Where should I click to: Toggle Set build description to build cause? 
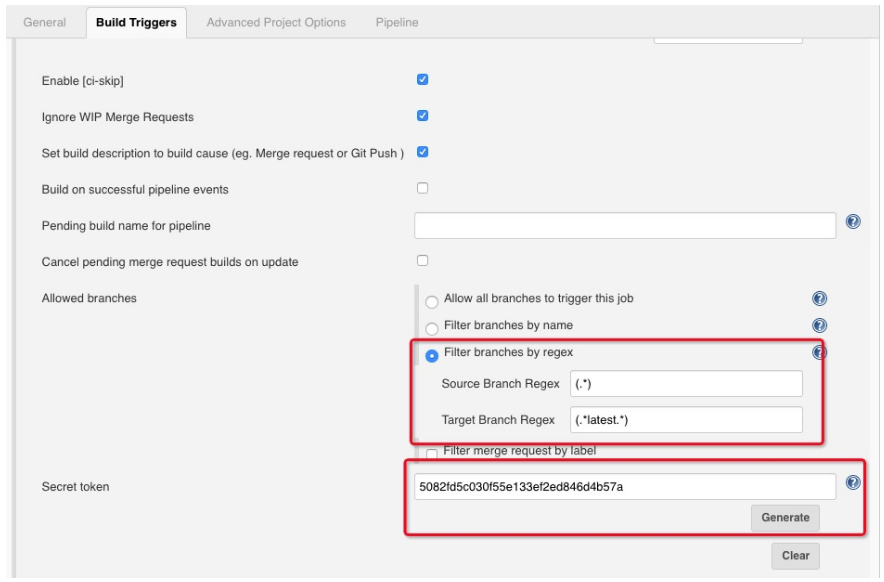tap(422, 152)
